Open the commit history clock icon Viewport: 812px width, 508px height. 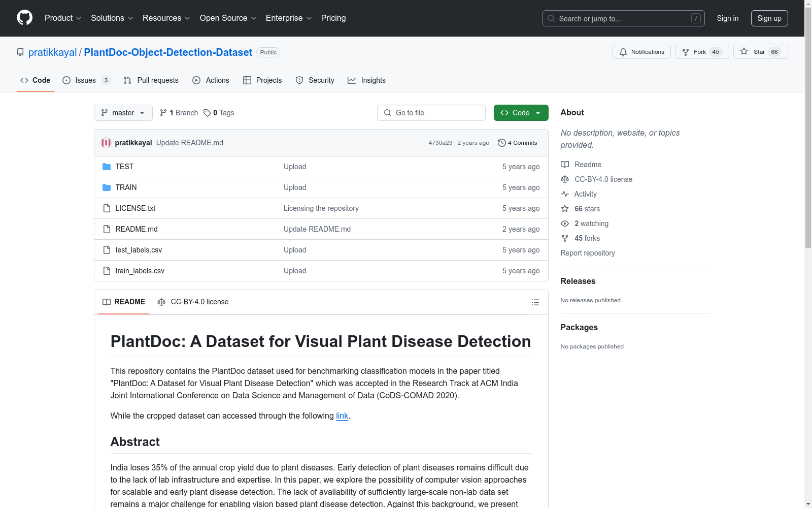tap(501, 143)
